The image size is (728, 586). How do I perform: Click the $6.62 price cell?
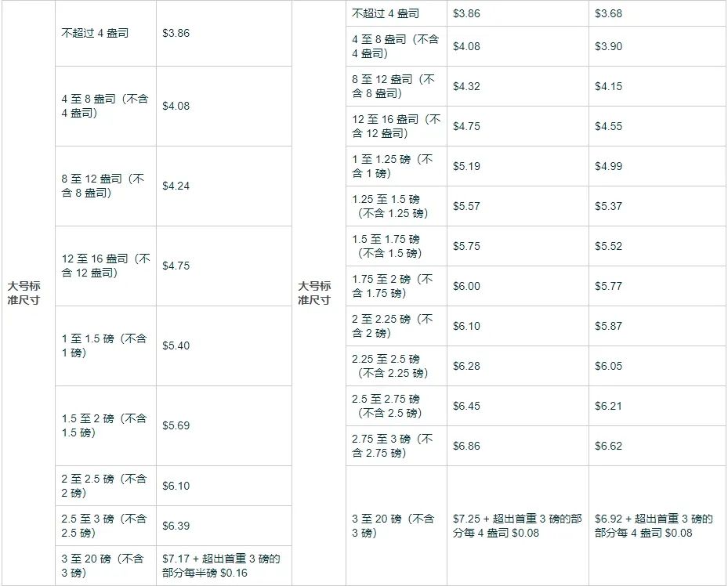pos(608,447)
